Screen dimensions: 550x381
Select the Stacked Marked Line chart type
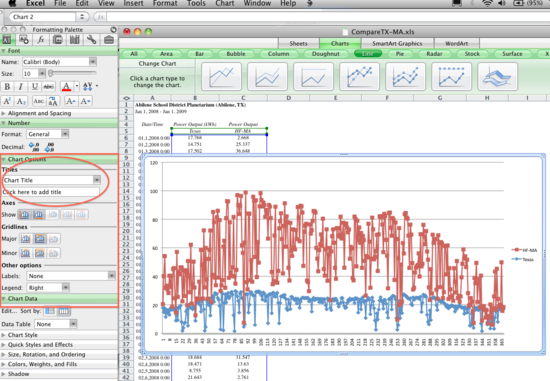pyautogui.click(x=405, y=76)
